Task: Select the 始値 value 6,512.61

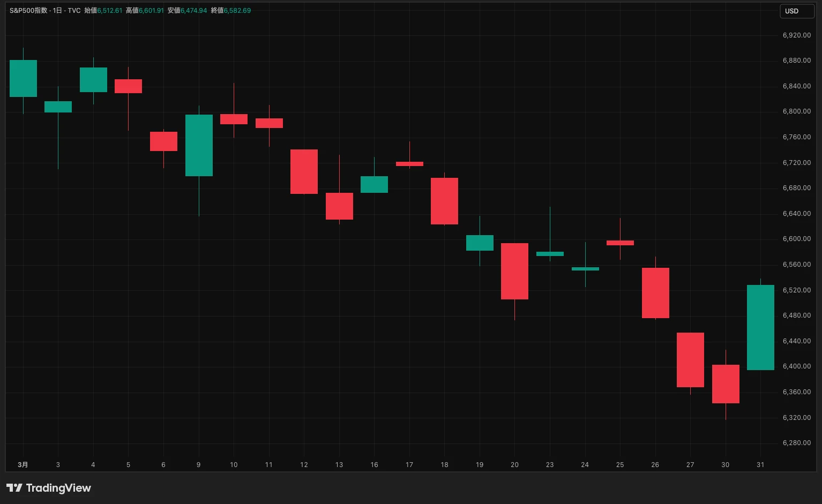Action: (x=110, y=11)
